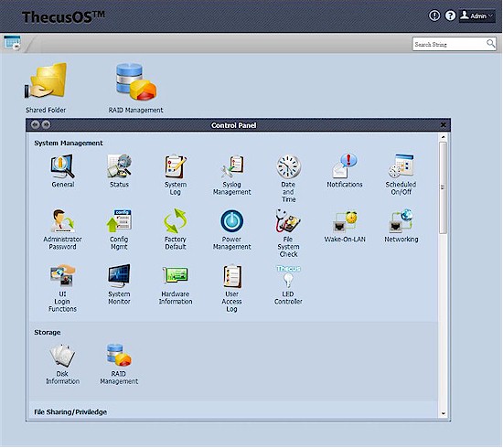Open the RAID Management desktop shortcut
The width and height of the screenshot is (503, 448).
point(135,88)
